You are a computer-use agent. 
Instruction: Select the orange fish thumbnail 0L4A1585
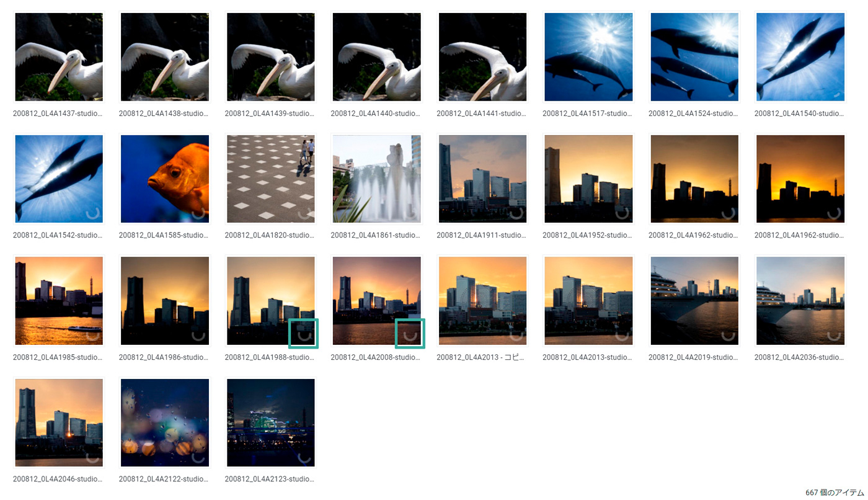(165, 179)
